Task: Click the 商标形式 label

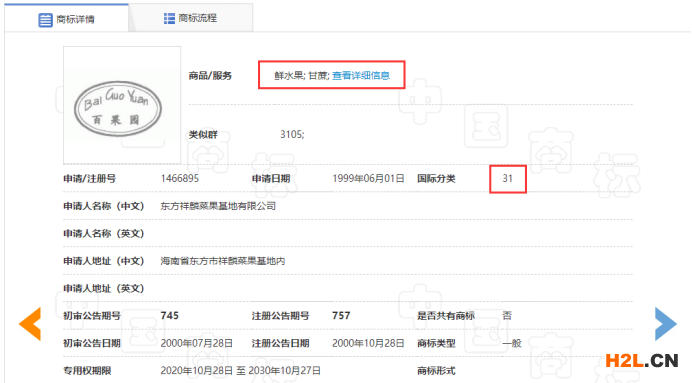Action: coord(436,371)
